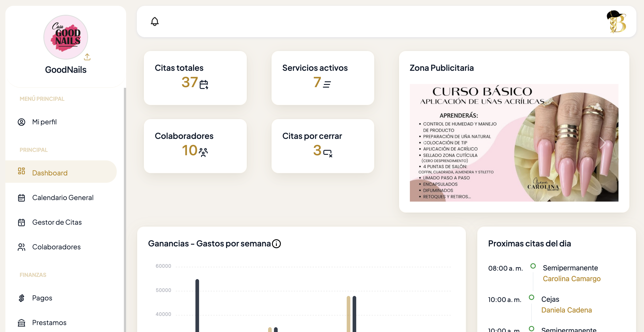The height and width of the screenshot is (332, 644).
Task: Click the calendar icon in Citas totales
Action: pyautogui.click(x=204, y=85)
